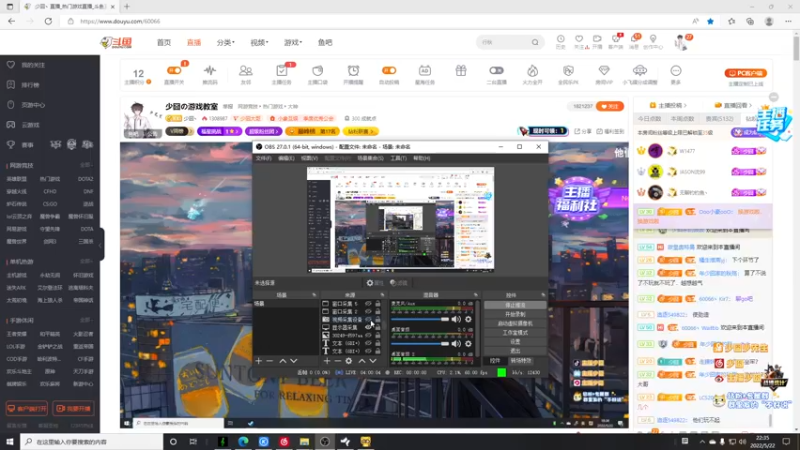Collapse the left sidebar with arrow handle

pos(102,244)
